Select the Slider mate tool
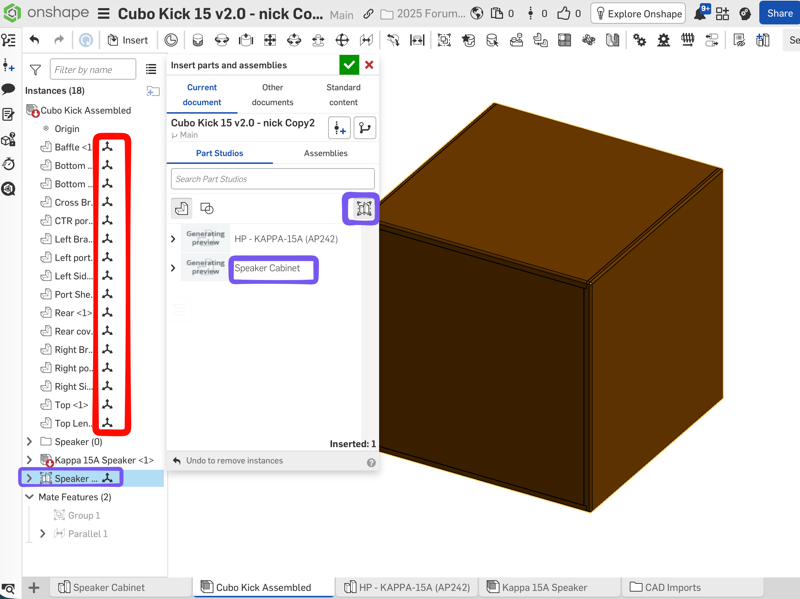This screenshot has width=800, height=599. [x=246, y=40]
